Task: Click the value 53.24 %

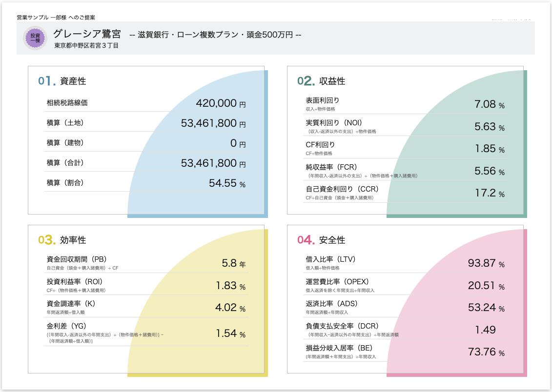Action: pyautogui.click(x=486, y=307)
